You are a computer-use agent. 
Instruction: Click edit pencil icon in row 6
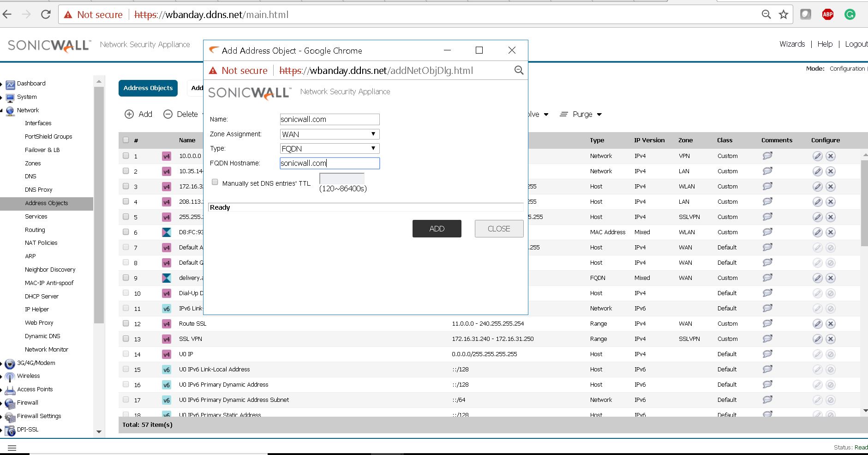click(817, 232)
